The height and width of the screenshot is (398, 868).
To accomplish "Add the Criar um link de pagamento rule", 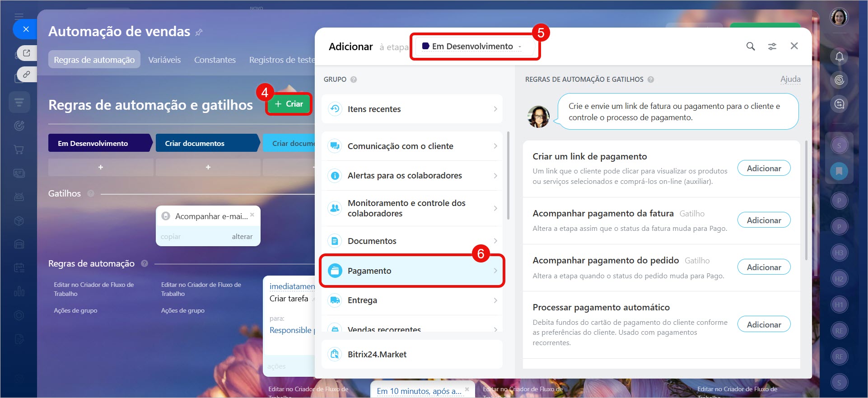I will 764,168.
